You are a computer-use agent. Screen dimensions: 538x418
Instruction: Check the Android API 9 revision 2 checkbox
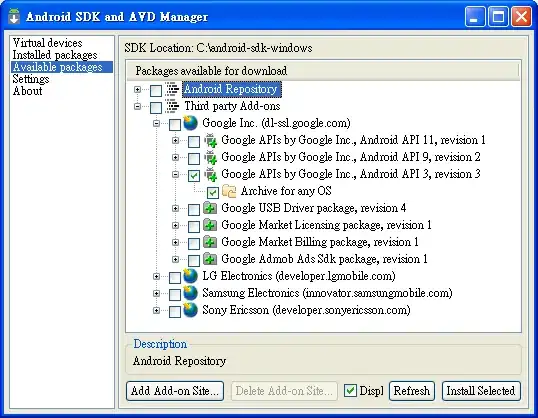click(x=194, y=159)
